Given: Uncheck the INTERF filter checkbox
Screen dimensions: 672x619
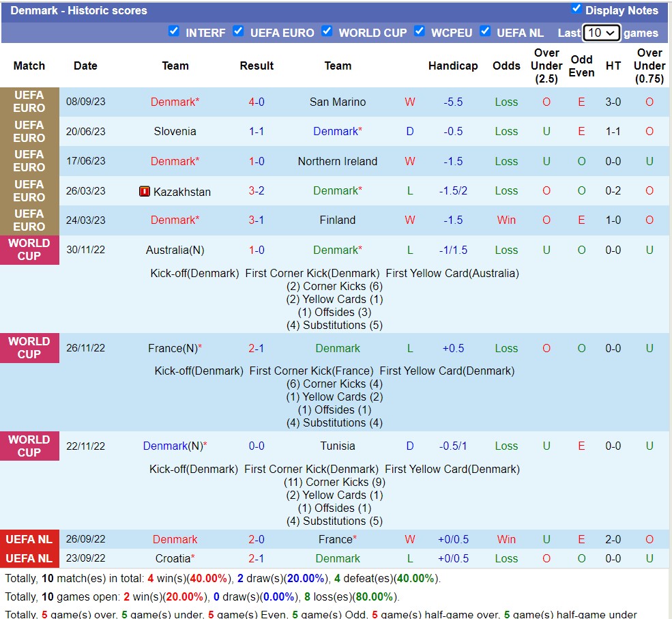Looking at the screenshot, I should click(174, 31).
